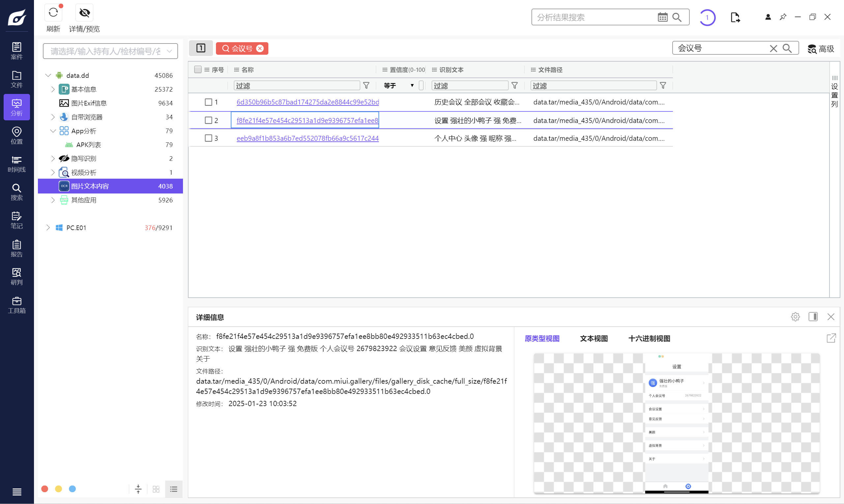Open preview in external window icon
Screen dimensions: 844x504
(831, 338)
